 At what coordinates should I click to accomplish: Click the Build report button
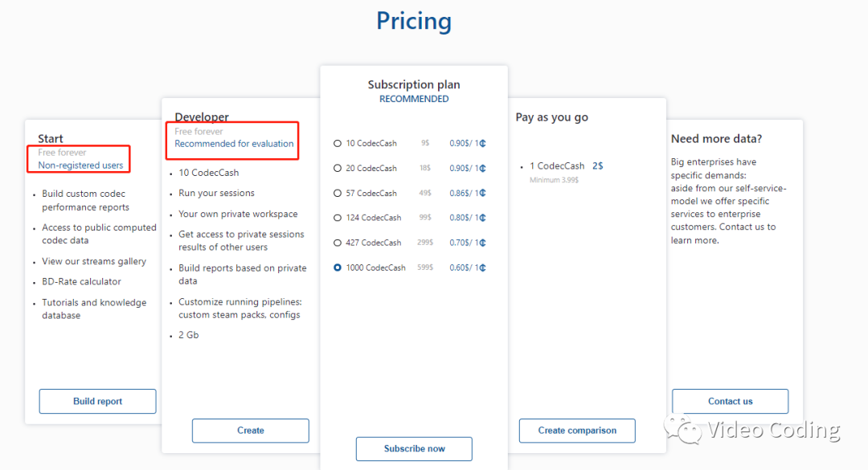point(97,402)
